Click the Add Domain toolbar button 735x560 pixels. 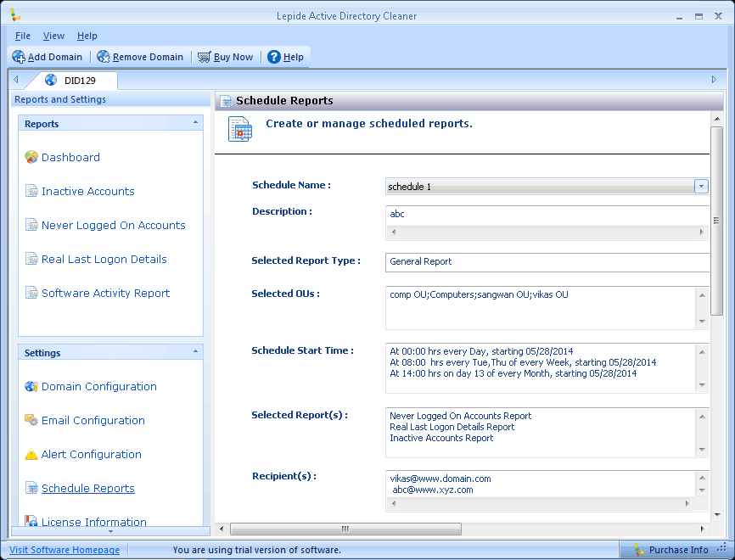pyautogui.click(x=48, y=57)
